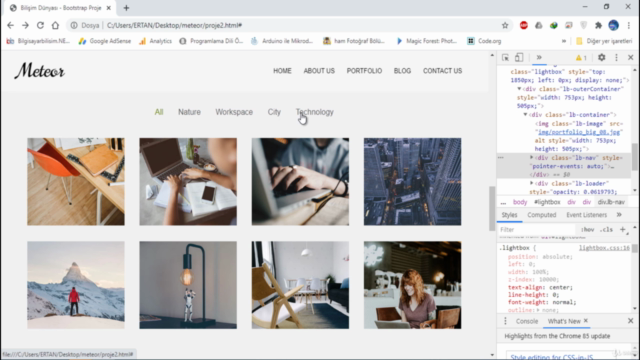Click the Meteor site logo

tap(40, 71)
